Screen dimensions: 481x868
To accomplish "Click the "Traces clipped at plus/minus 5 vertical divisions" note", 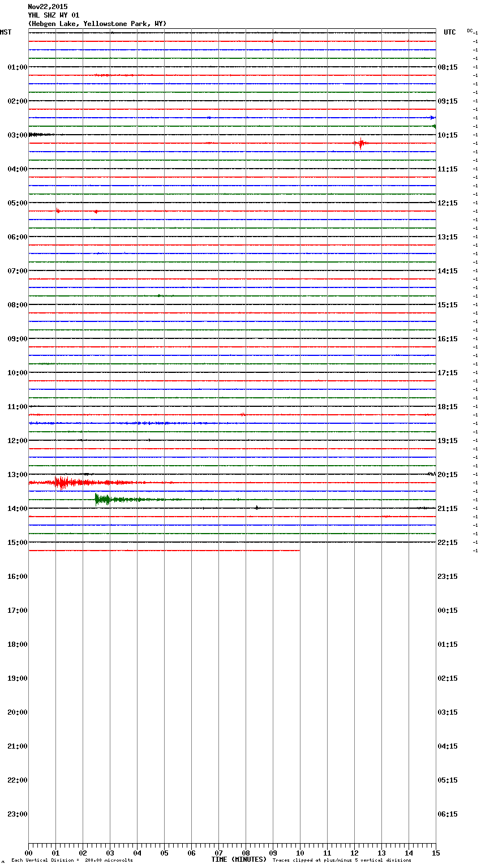I will point(342,861).
